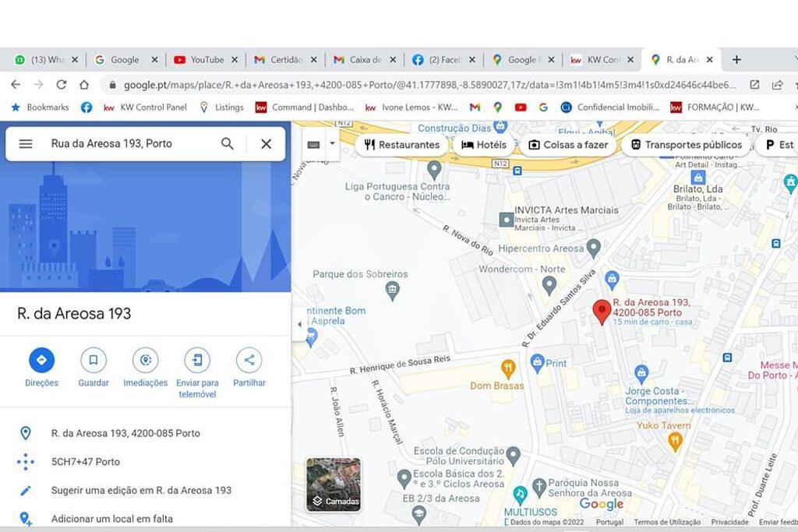This screenshot has width=798, height=532.
Task: Open Direções for R. da Areosa 193
Action: point(42,360)
